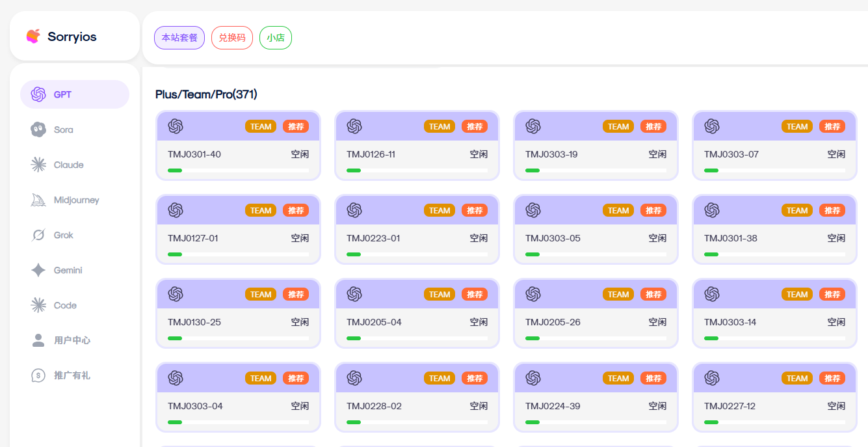Viewport: 868px width, 447px height.
Task: Open 用户中心 from the sidebar
Action: pos(72,340)
